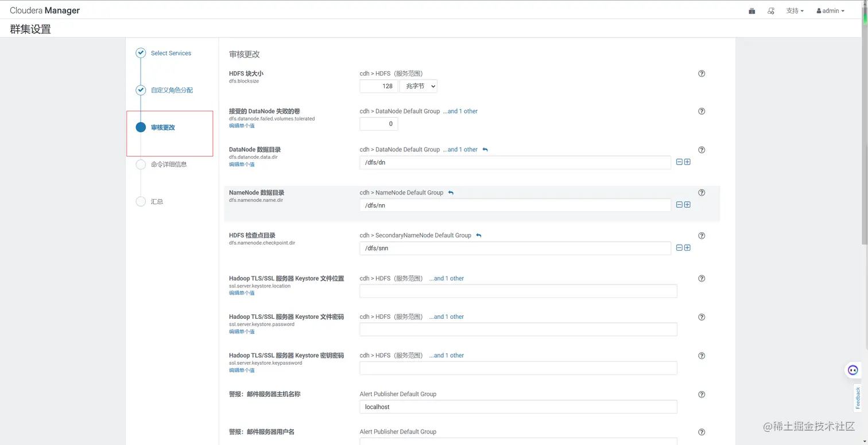Open the Feedback side tab

click(x=858, y=398)
